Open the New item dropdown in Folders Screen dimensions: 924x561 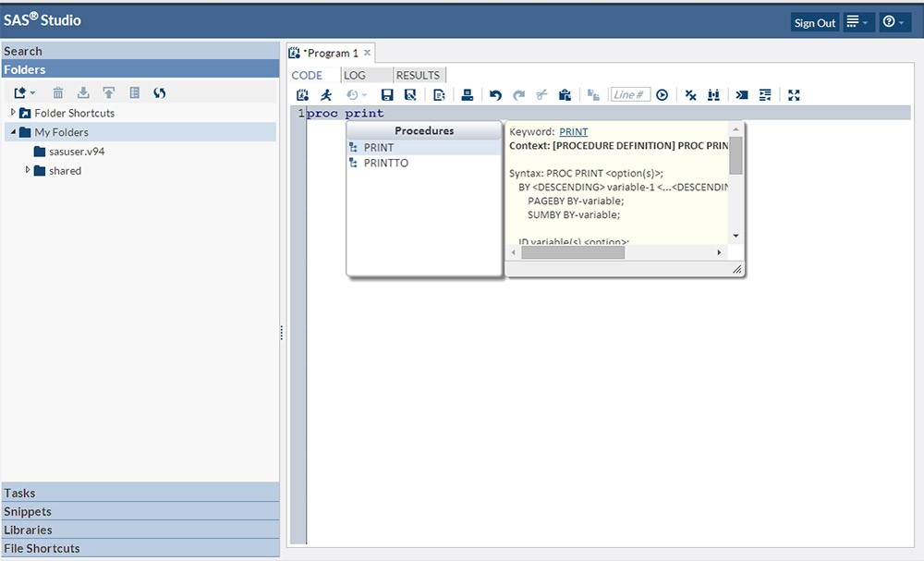click(24, 92)
